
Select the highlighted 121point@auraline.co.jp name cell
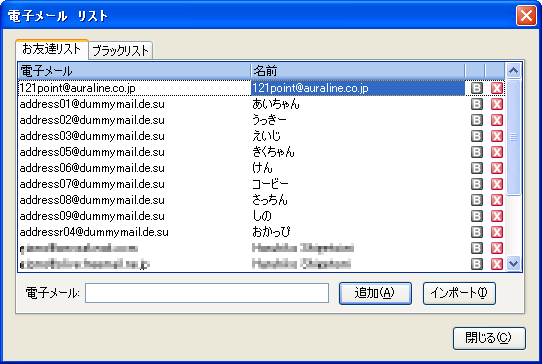[x=358, y=88]
